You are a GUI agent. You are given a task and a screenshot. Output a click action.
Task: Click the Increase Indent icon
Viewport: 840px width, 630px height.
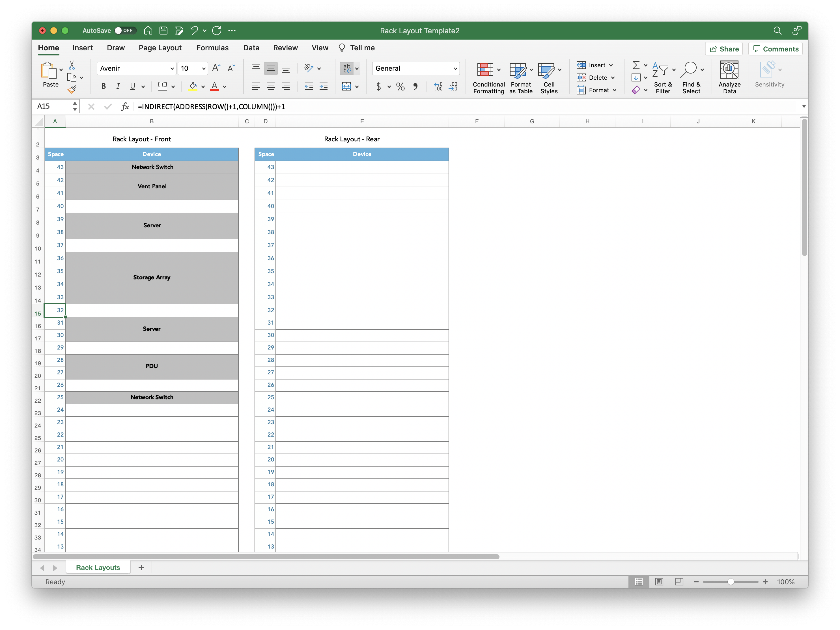pos(324,87)
